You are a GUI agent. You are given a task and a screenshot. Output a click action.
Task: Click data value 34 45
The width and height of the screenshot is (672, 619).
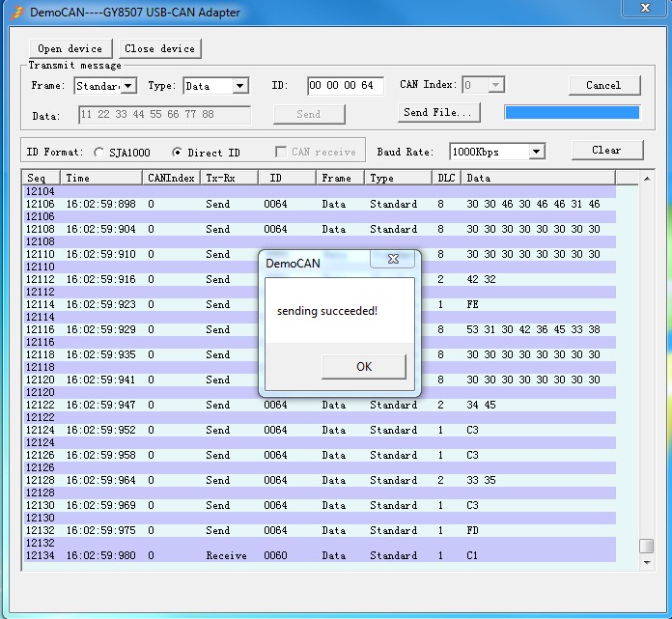click(x=481, y=405)
